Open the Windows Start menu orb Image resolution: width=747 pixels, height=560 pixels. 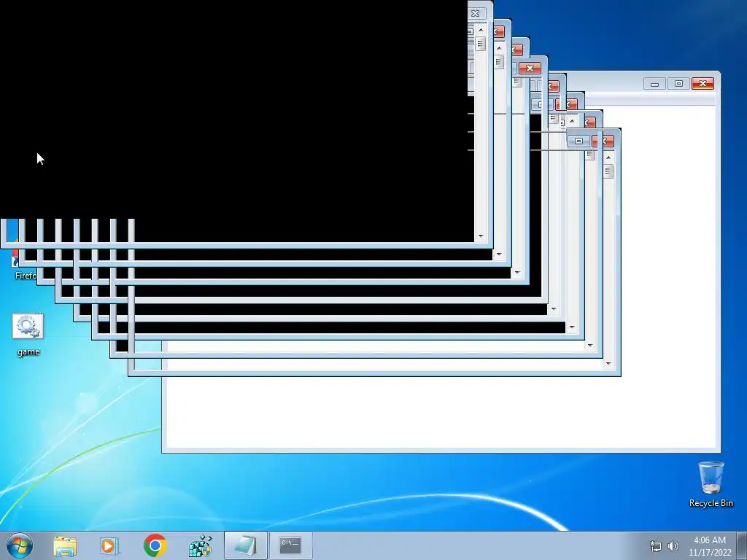point(19,545)
